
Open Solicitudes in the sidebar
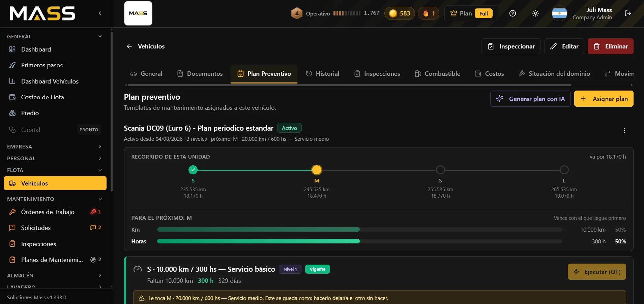click(55, 228)
